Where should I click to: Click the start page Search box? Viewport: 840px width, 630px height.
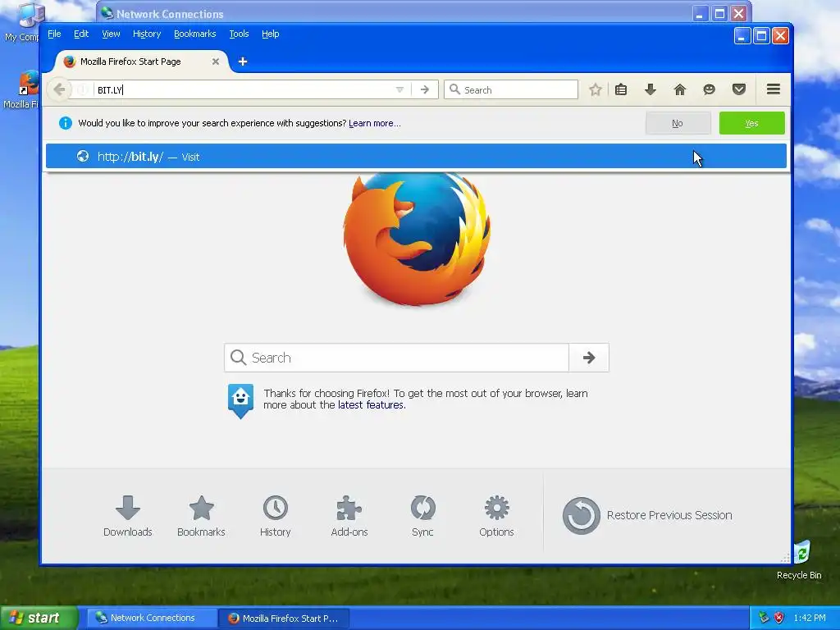[396, 358]
